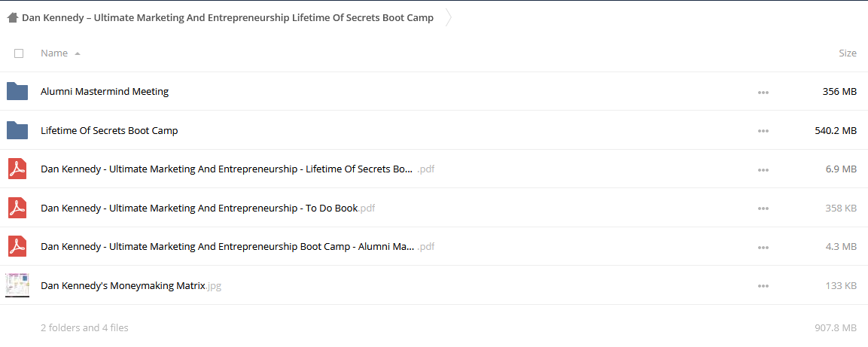
Task: Open more options for the 4.3 MB PDF
Action: click(x=763, y=248)
